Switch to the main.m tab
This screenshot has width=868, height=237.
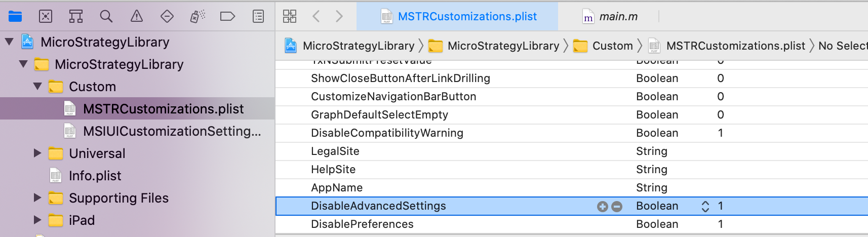coord(610,16)
